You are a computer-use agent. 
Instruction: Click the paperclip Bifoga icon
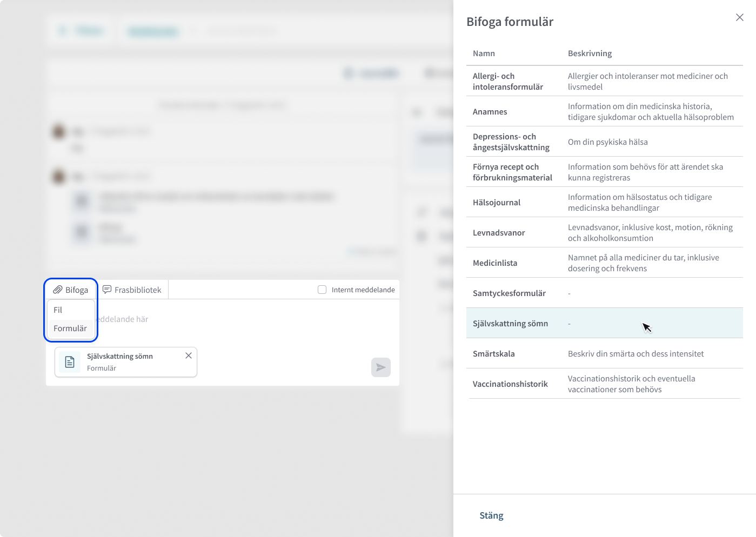(x=58, y=290)
